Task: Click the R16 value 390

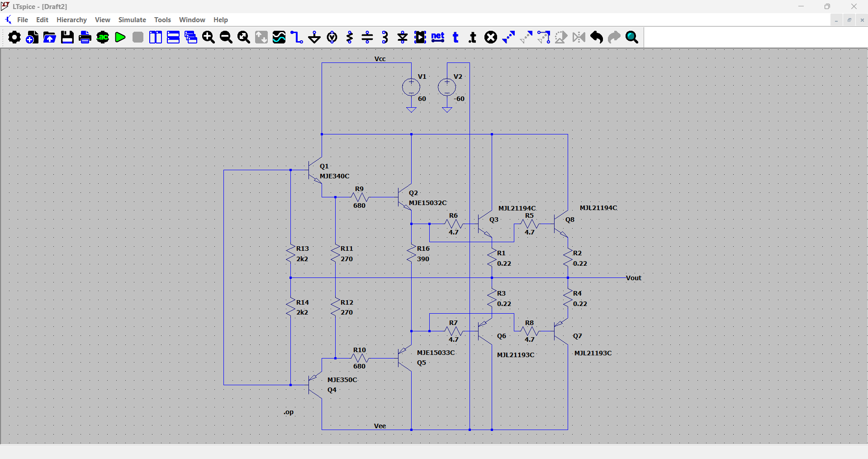Action: (423, 259)
